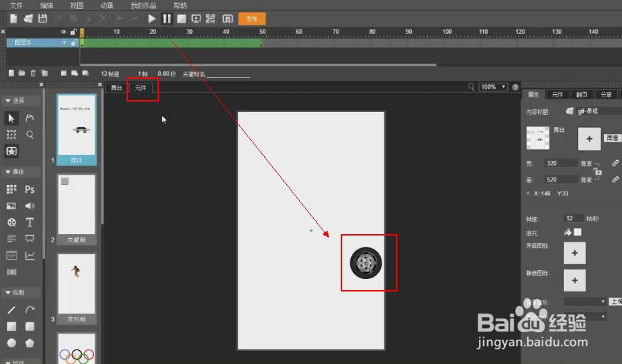Click the 图像 button in properties
The image size is (622, 364).
pyautogui.click(x=612, y=138)
